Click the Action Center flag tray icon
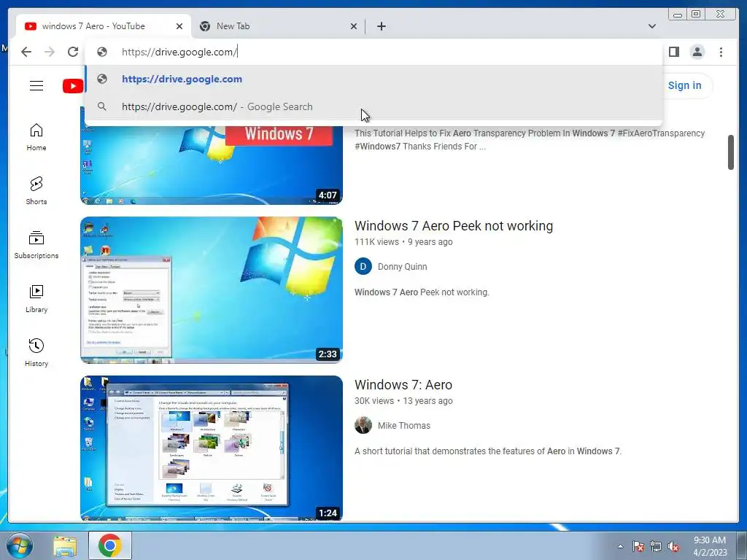 click(638, 546)
